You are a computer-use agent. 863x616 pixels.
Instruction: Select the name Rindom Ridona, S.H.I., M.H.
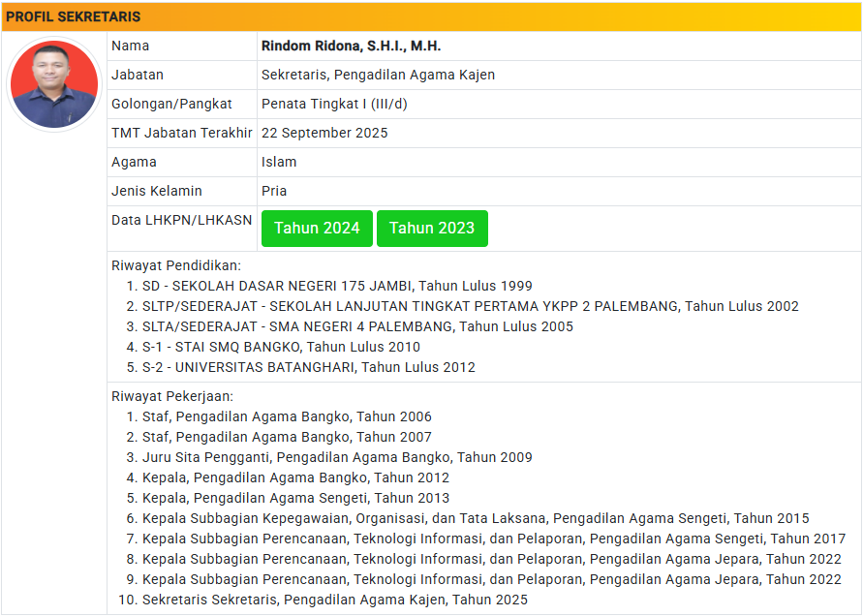[351, 46]
